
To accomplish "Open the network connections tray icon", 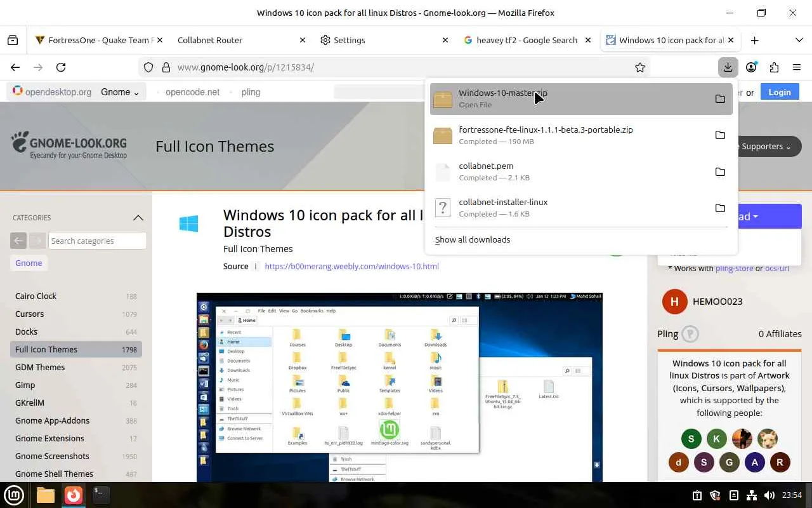I will click(752, 495).
